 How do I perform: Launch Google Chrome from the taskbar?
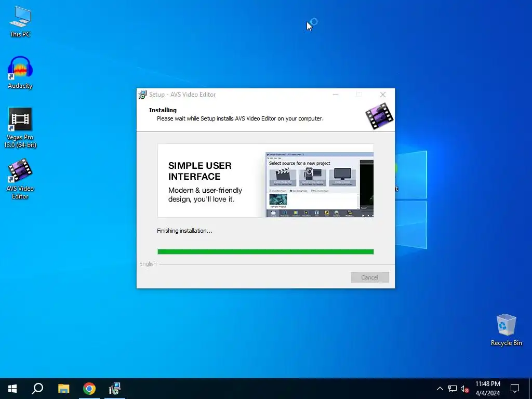click(89, 389)
